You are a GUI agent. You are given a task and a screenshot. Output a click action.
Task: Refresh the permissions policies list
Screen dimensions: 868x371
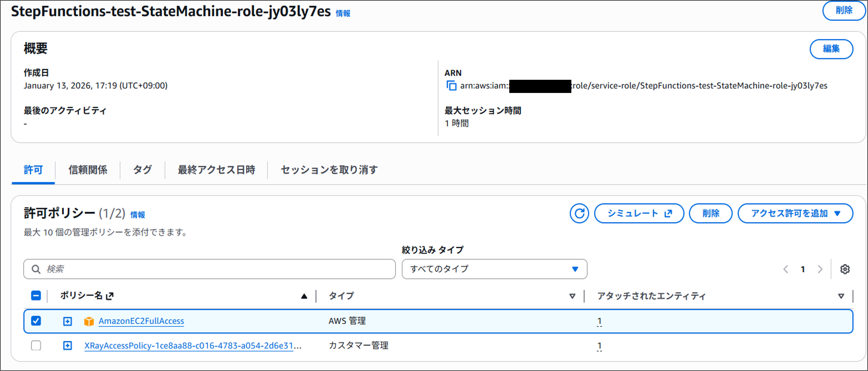pyautogui.click(x=579, y=213)
